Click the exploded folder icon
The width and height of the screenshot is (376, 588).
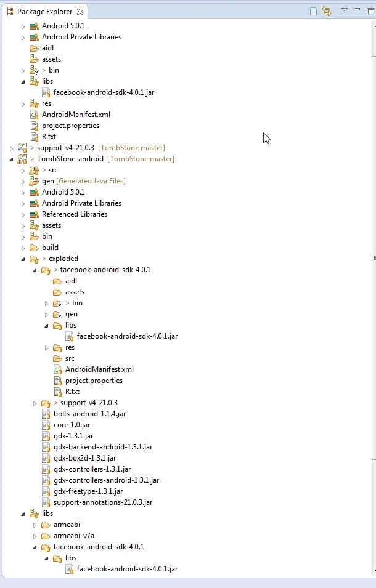pos(34,259)
